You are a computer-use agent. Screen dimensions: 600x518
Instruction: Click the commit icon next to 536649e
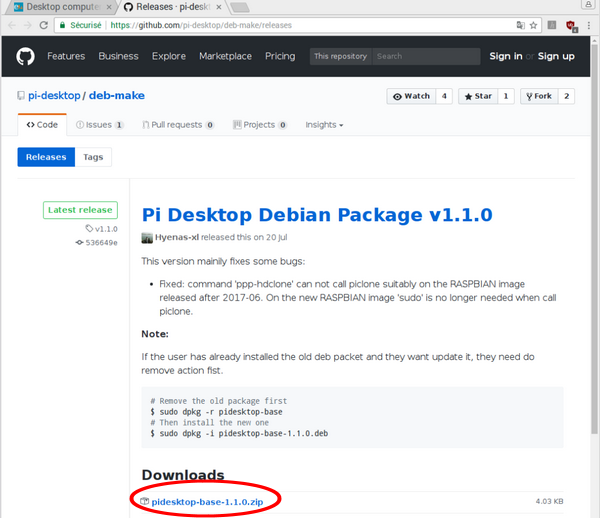[79, 243]
